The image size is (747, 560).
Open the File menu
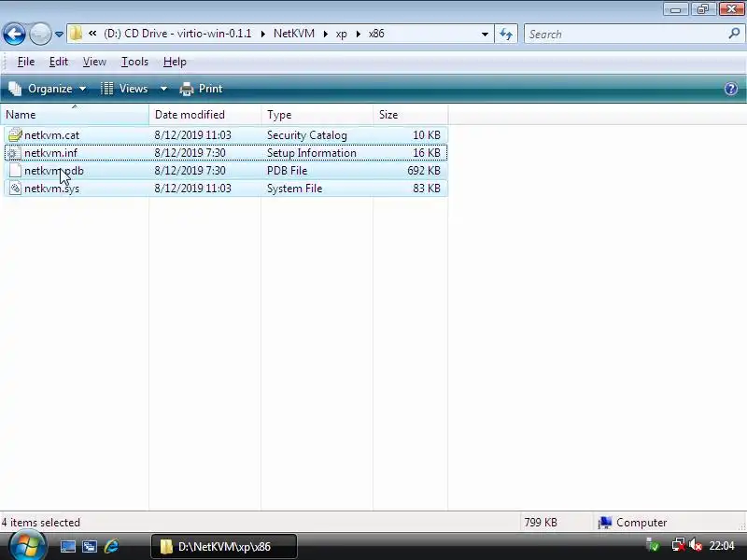point(26,62)
